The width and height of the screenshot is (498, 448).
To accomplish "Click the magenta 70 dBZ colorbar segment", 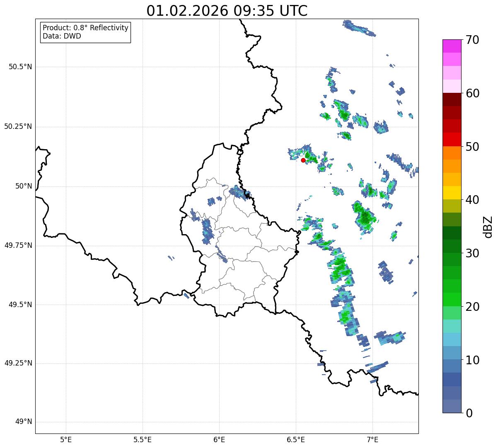I will click(x=452, y=46).
